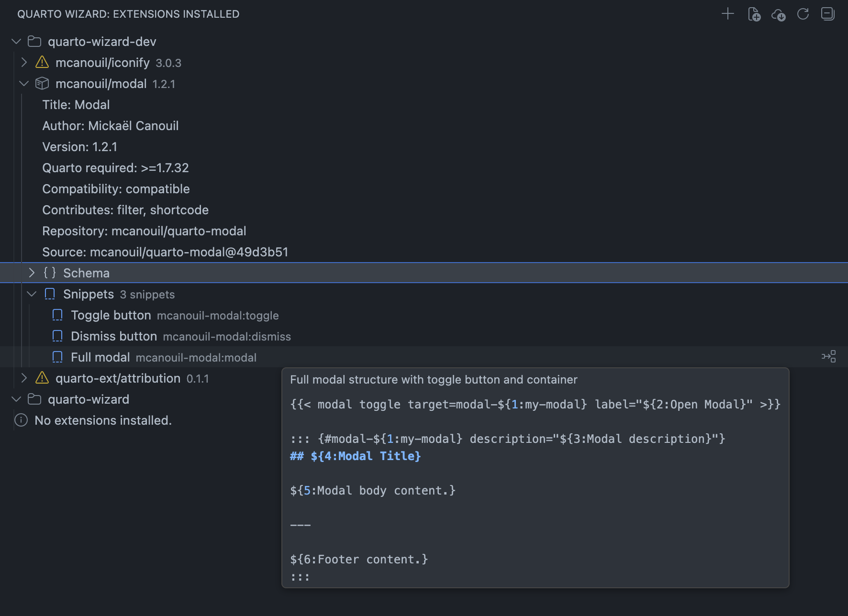
Task: Select the Source mcanouil/quarto-modal@49d3b51 row
Action: tap(165, 252)
